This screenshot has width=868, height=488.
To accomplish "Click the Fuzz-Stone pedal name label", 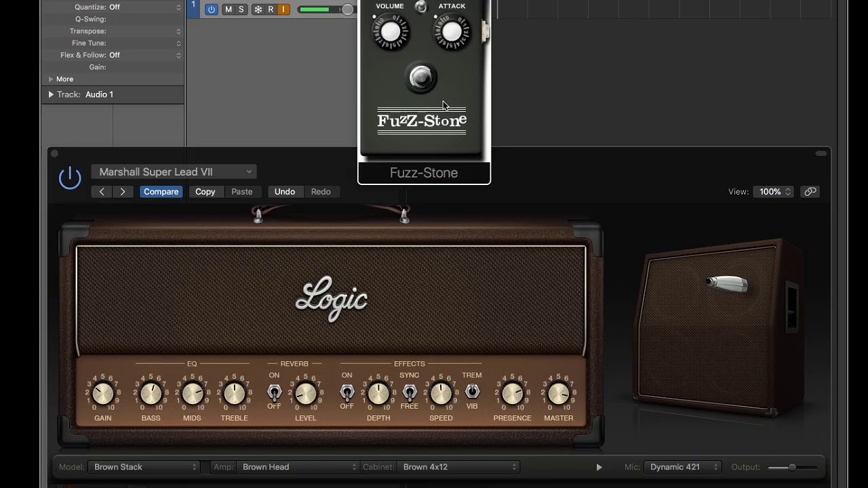I will (424, 173).
